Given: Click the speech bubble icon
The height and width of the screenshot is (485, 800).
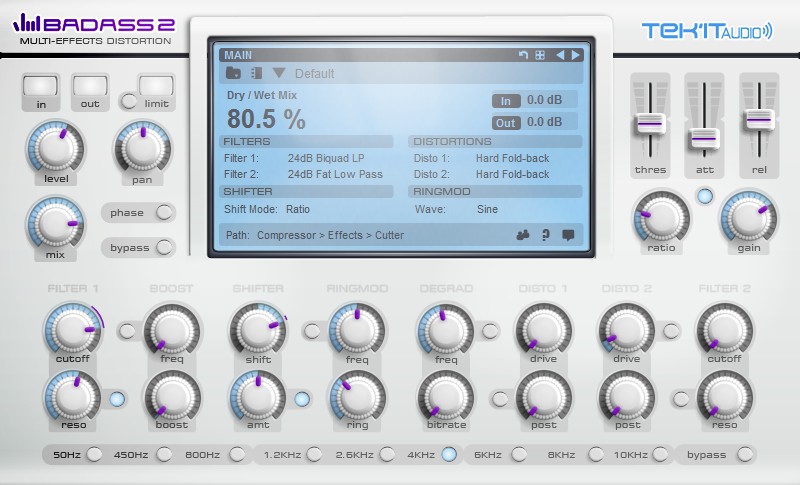Looking at the screenshot, I should [568, 235].
